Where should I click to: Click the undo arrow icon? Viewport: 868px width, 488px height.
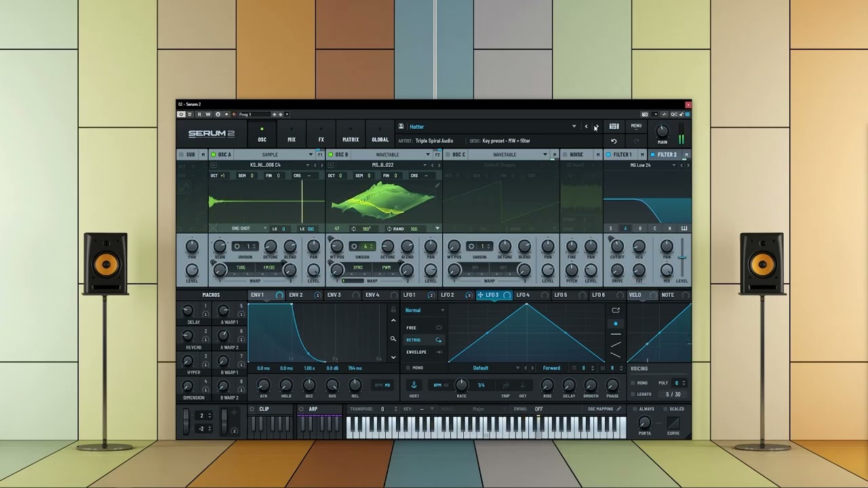point(614,141)
